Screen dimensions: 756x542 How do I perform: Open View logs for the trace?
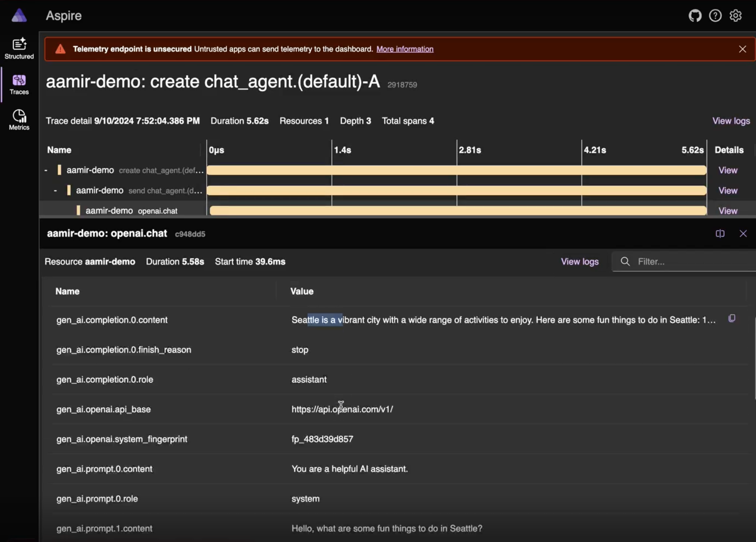731,120
